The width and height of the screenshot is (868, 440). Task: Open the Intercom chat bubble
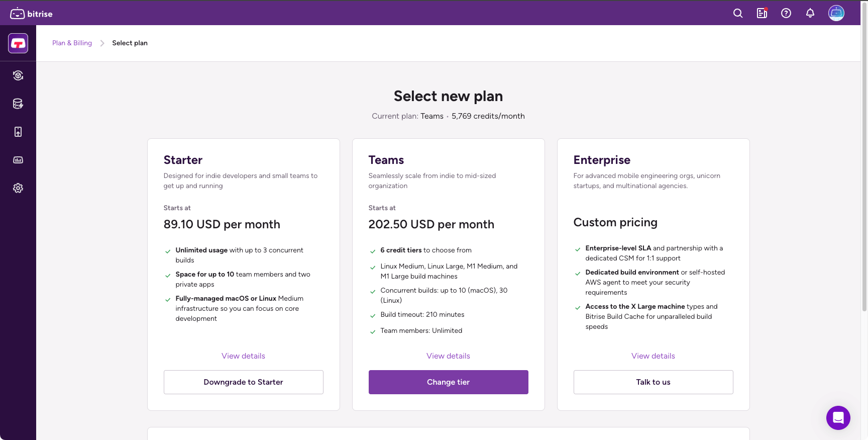[x=838, y=418]
